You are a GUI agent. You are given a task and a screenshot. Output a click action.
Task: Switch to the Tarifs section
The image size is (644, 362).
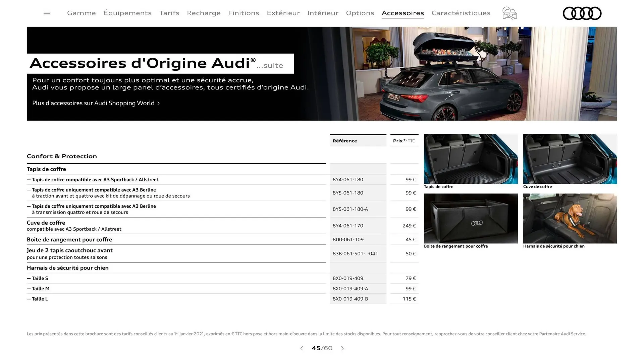pyautogui.click(x=169, y=13)
